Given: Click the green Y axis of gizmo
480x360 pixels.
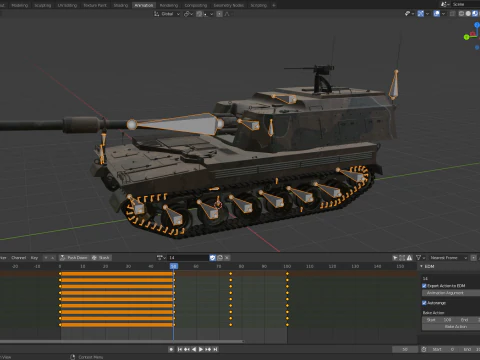Looking at the screenshot, I should pos(466,37).
